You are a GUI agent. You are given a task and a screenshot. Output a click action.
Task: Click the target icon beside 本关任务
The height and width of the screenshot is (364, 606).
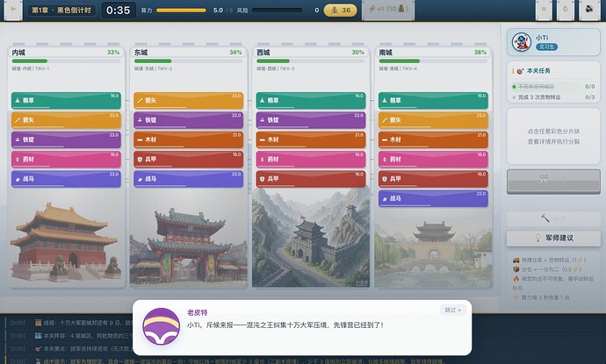pos(520,71)
